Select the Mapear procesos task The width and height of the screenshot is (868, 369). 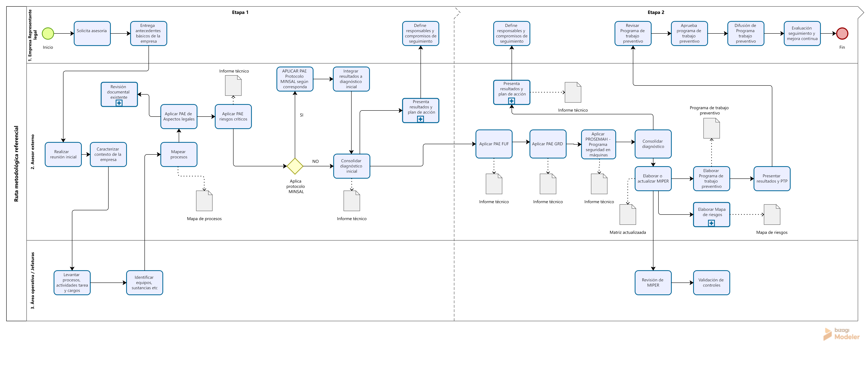click(179, 154)
